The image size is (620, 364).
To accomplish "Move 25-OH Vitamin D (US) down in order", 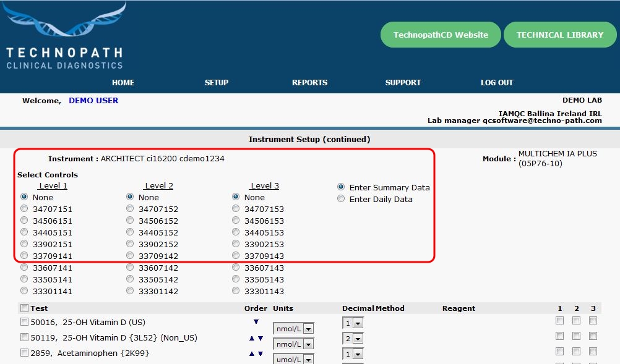I will [256, 322].
